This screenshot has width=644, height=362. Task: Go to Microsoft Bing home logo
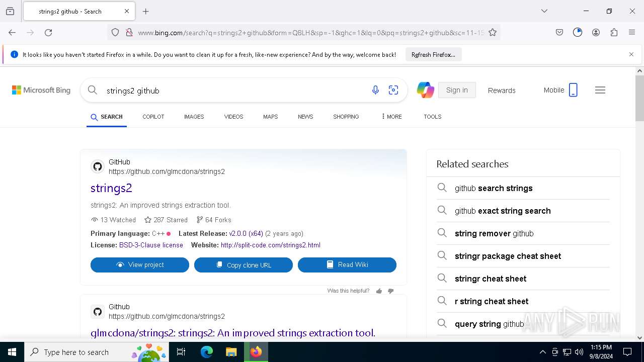click(41, 90)
